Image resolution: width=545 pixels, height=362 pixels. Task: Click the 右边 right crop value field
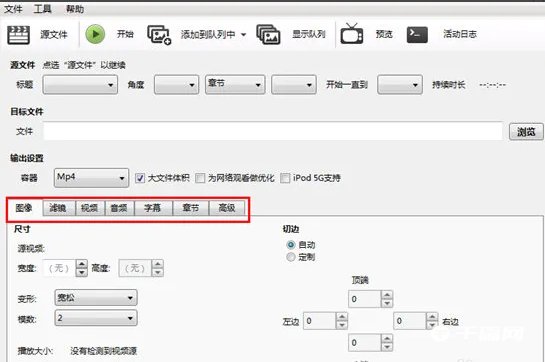pos(409,321)
